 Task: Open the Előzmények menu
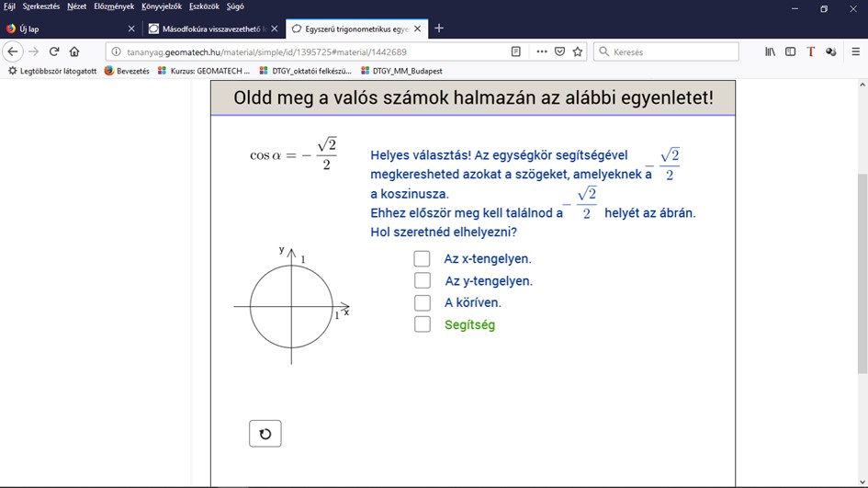click(x=114, y=6)
